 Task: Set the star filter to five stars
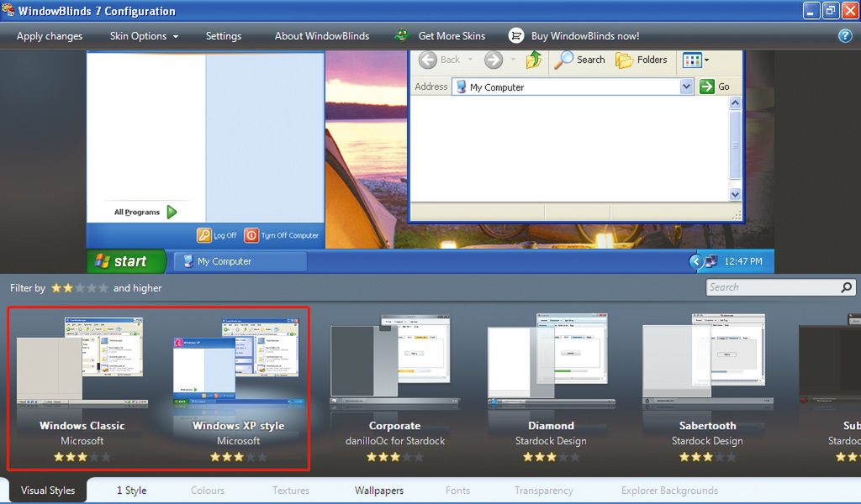(103, 288)
